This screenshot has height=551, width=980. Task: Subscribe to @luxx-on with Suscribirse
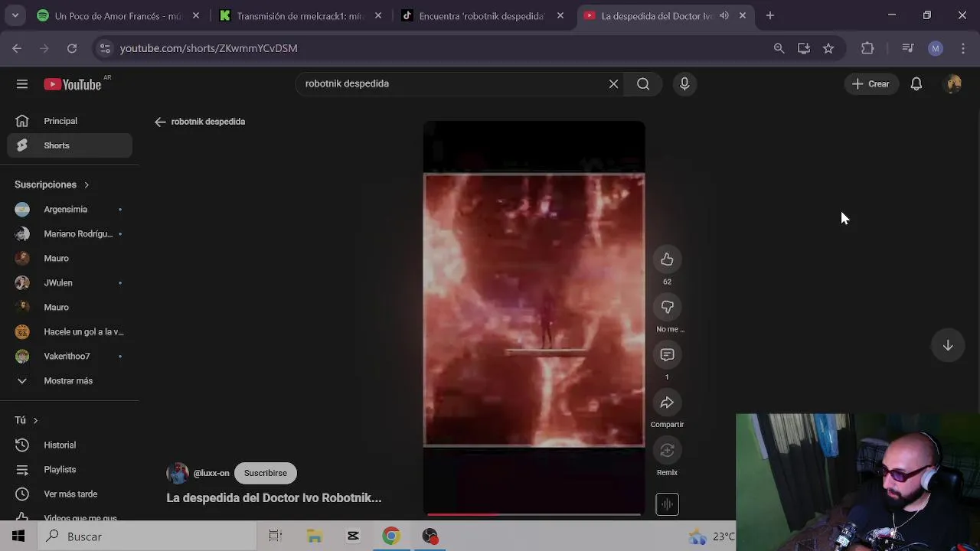[266, 473]
